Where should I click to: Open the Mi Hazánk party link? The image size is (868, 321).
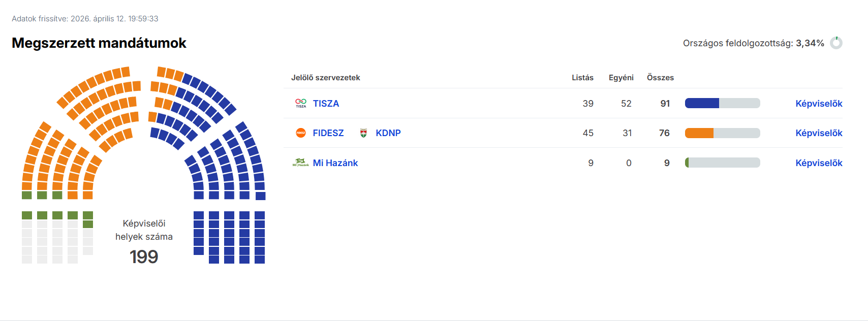click(x=335, y=163)
